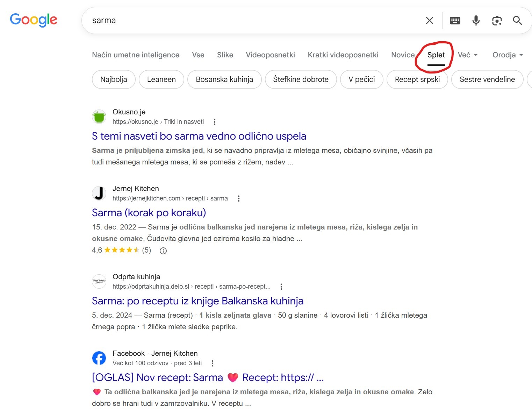The width and height of the screenshot is (532, 416).
Task: Open three-dot menu for Okusno.je result
Action: click(215, 122)
